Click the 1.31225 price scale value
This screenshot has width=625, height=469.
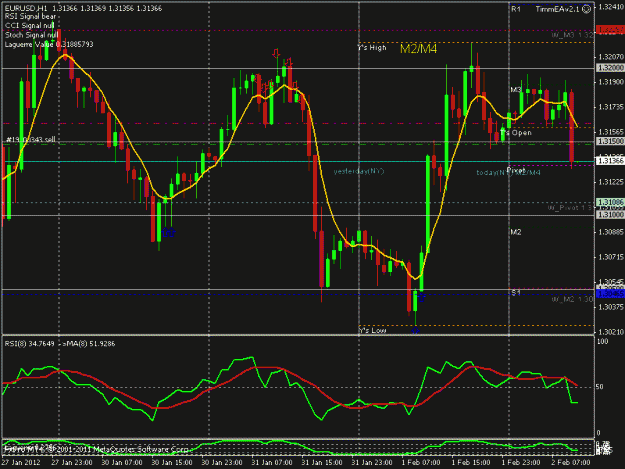[x=611, y=182]
